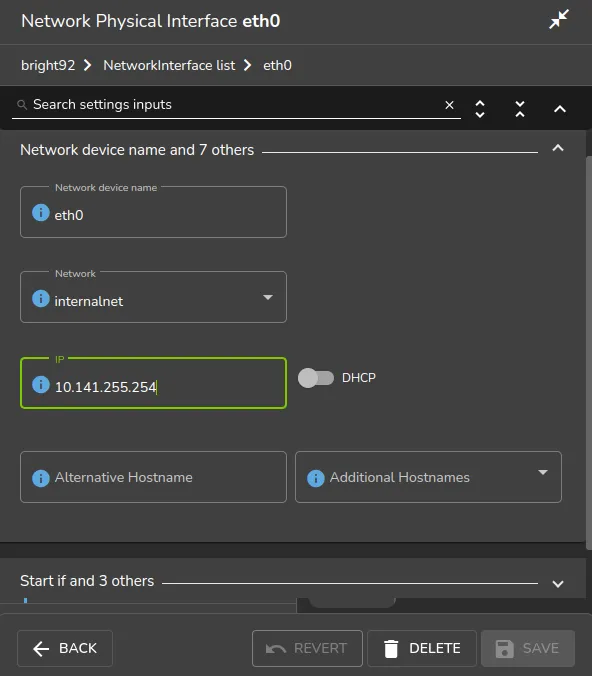Clear the search settings input

coord(449,105)
